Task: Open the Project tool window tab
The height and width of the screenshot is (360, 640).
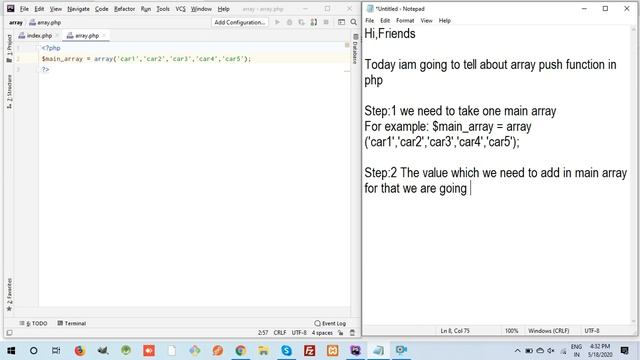Action: click(x=9, y=48)
